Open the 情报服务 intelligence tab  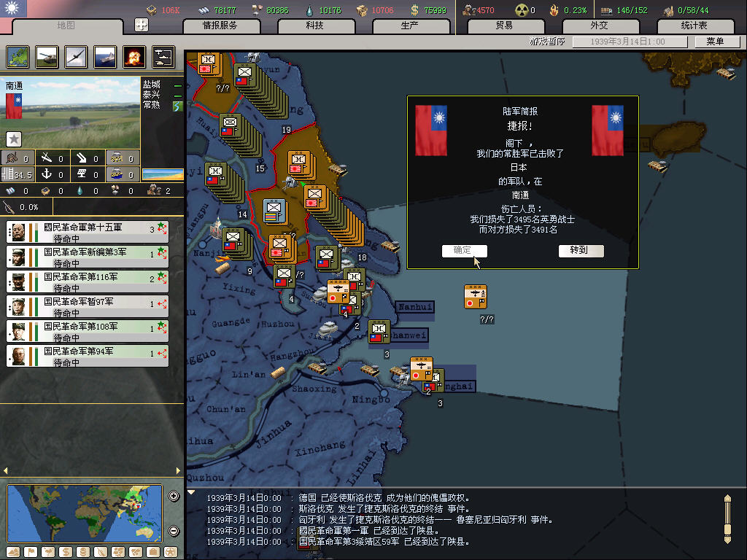220,26
